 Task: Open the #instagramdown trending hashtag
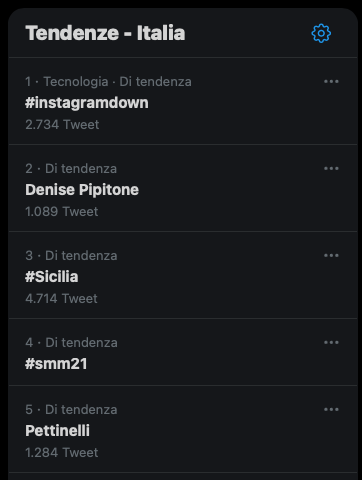click(x=87, y=103)
